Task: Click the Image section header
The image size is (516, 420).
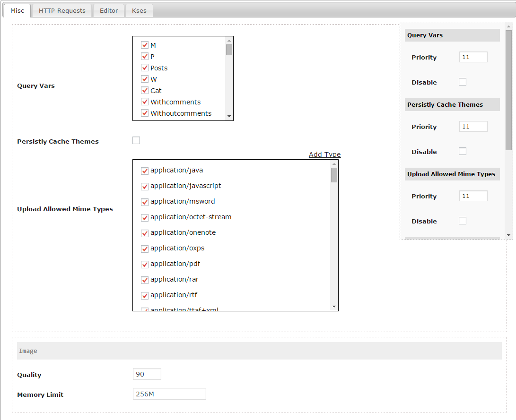Action: coord(259,351)
